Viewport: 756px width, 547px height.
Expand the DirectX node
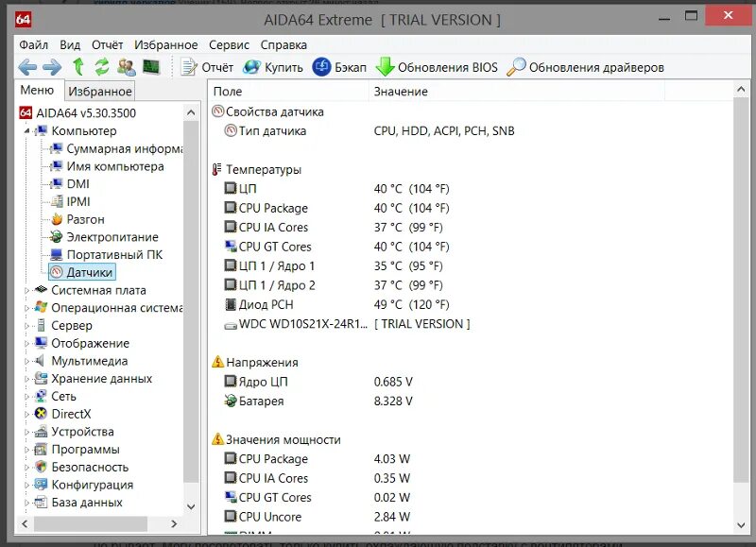click(27, 414)
